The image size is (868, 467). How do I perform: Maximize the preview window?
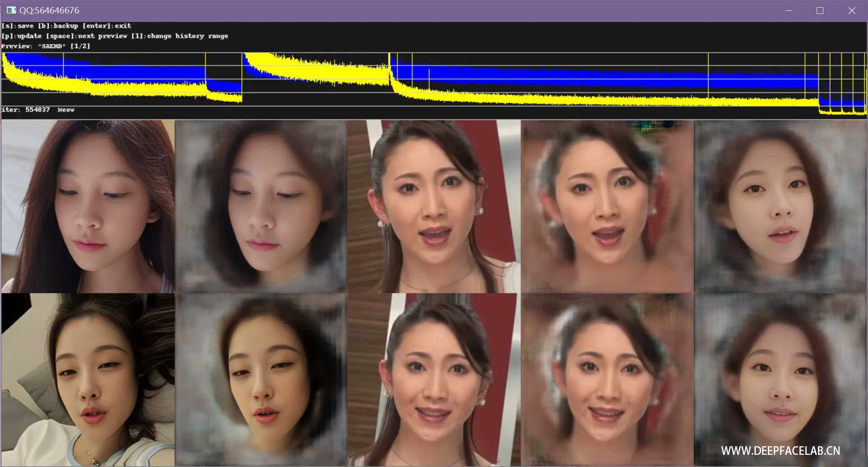tap(820, 10)
